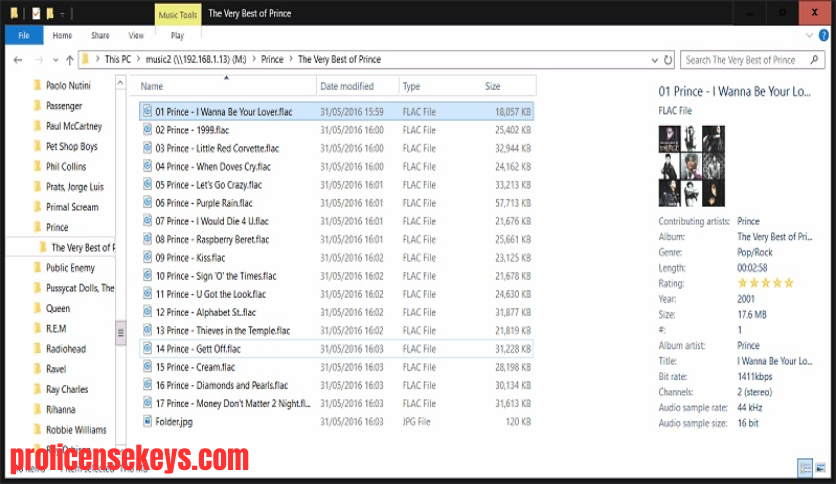The width and height of the screenshot is (836, 484).
Task: Click the Queen folder icon
Action: coord(37,308)
